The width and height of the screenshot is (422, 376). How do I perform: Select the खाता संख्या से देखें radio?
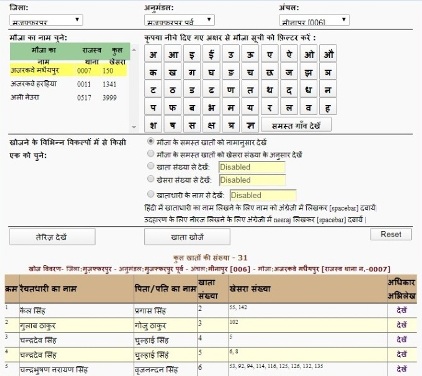(x=151, y=166)
